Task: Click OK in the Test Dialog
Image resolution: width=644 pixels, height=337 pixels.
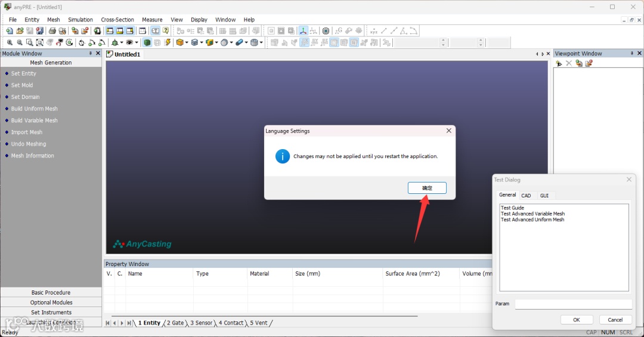Action: pos(576,320)
